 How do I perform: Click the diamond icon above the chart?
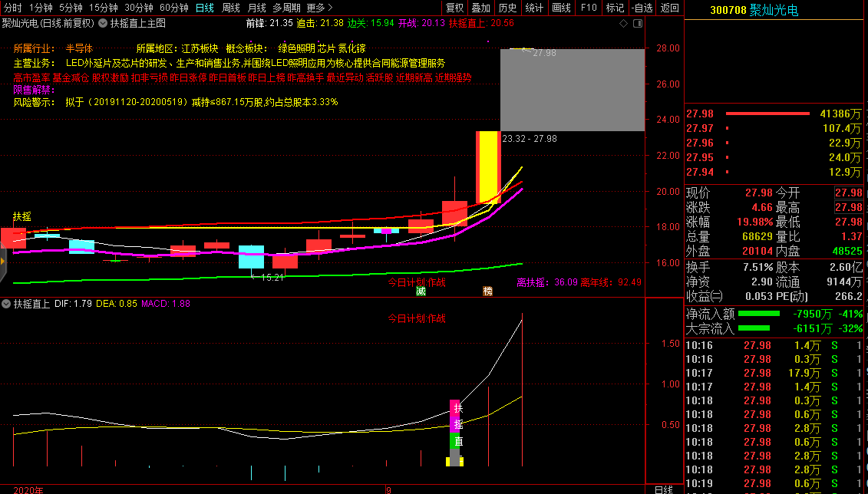coord(623,23)
